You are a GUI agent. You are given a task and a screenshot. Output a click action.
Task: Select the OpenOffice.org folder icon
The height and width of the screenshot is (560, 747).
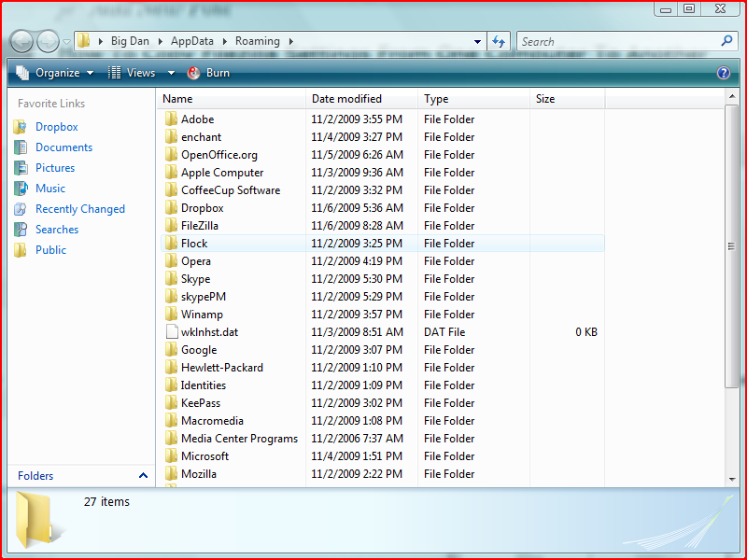171,154
